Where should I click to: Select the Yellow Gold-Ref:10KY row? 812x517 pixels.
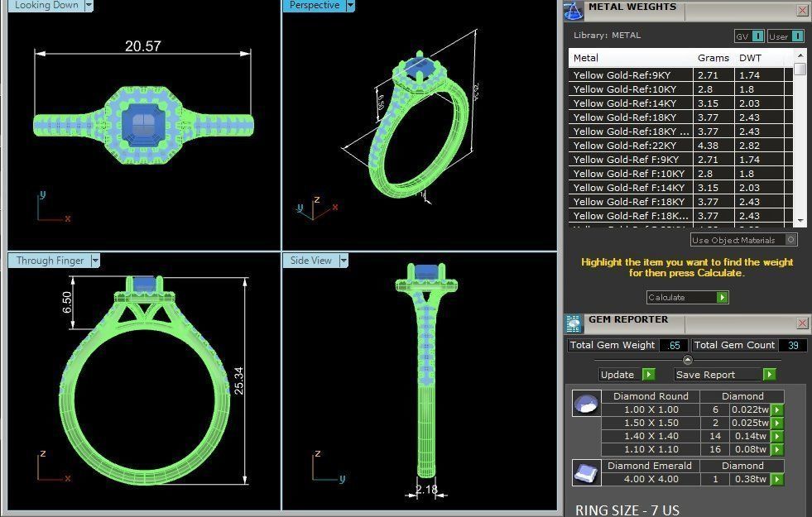tap(680, 89)
